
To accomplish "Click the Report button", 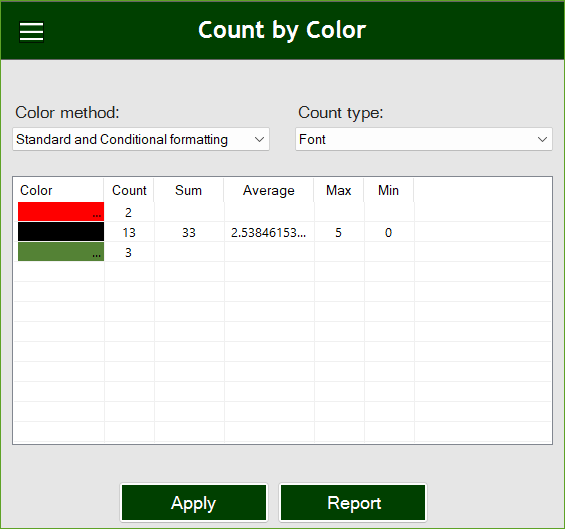I will pyautogui.click(x=353, y=503).
